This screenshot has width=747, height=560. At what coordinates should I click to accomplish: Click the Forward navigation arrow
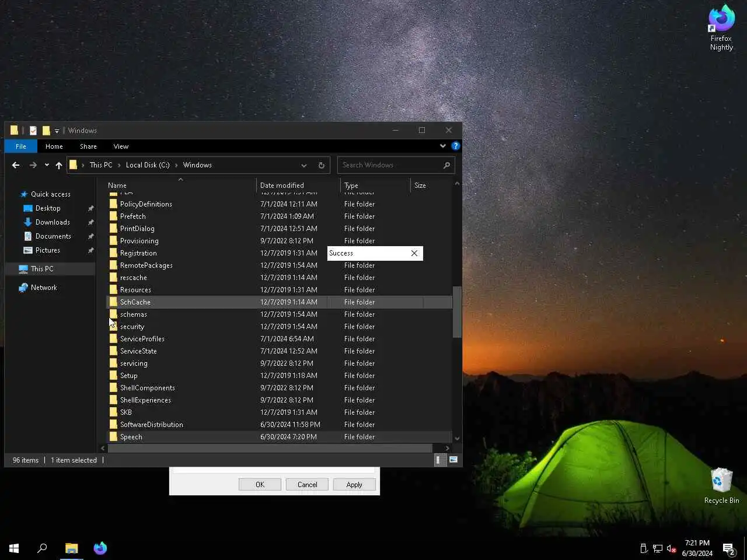(33, 165)
